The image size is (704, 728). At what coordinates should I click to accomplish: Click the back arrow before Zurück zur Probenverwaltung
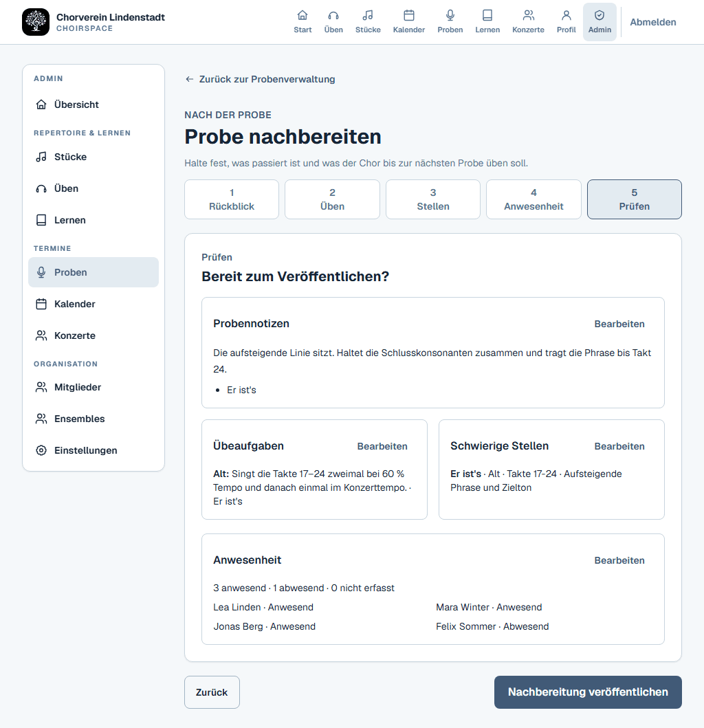[189, 79]
